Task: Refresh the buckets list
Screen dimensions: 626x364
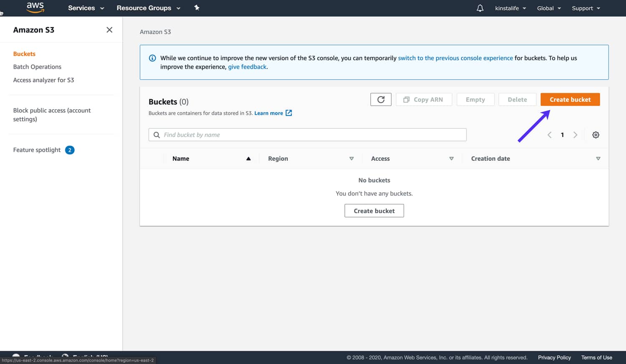Action: point(380,99)
